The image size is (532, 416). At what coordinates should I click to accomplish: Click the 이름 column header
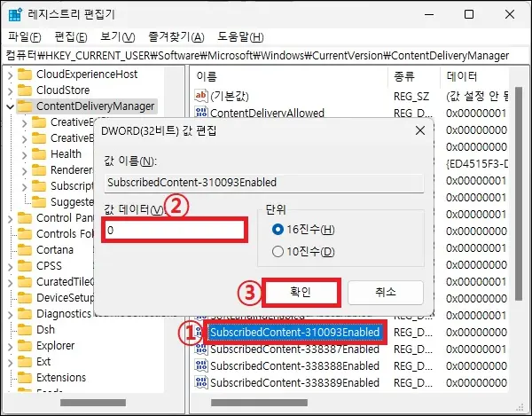207,76
